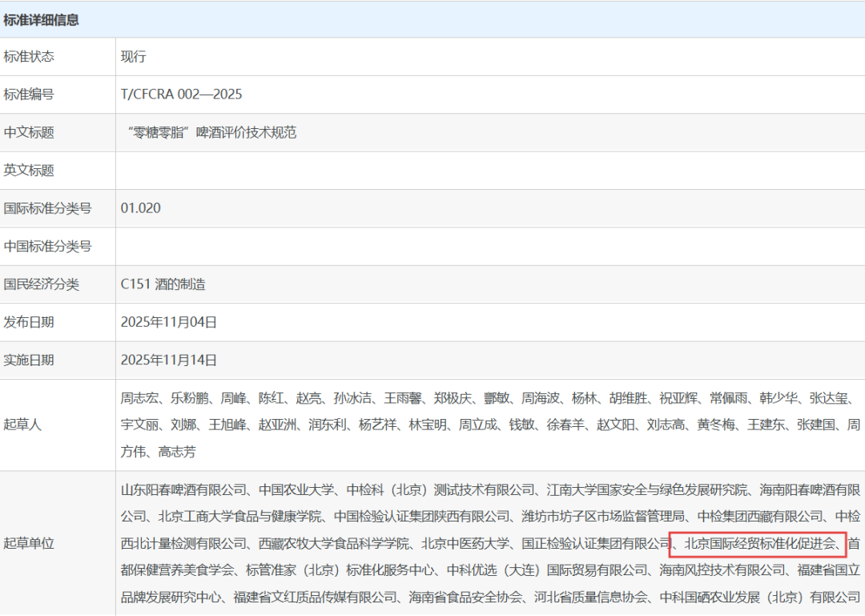
Task: Click drafter name 周志宏
Action: [139, 397]
